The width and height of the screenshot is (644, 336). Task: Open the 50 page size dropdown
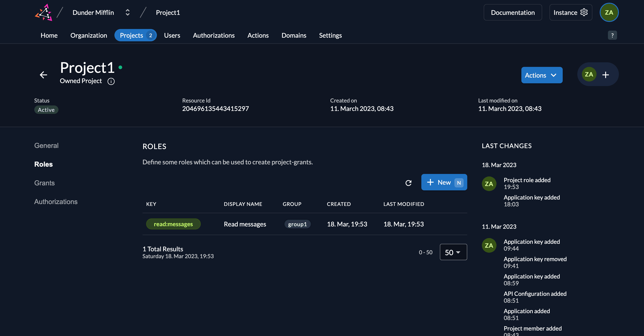(x=453, y=252)
